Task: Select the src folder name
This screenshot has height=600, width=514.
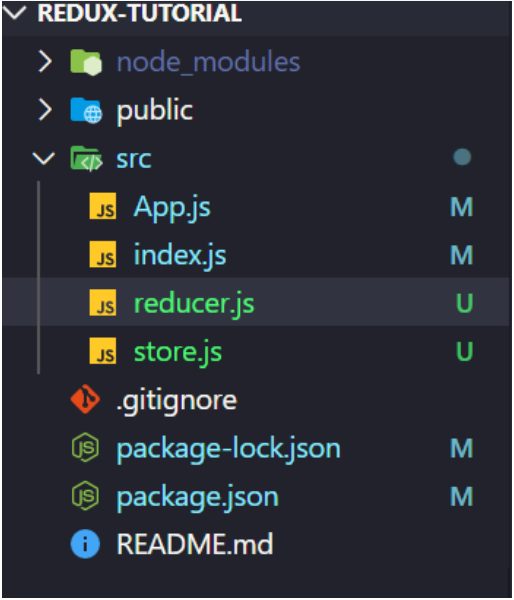Action: (134, 159)
